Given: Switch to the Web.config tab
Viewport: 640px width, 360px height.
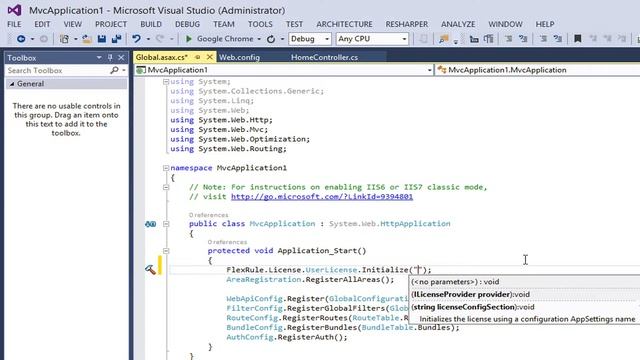Looking at the screenshot, I should (240, 57).
